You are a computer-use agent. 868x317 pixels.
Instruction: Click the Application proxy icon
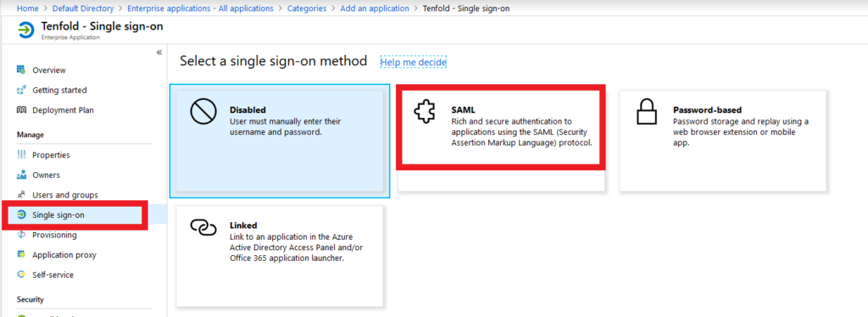coord(21,254)
